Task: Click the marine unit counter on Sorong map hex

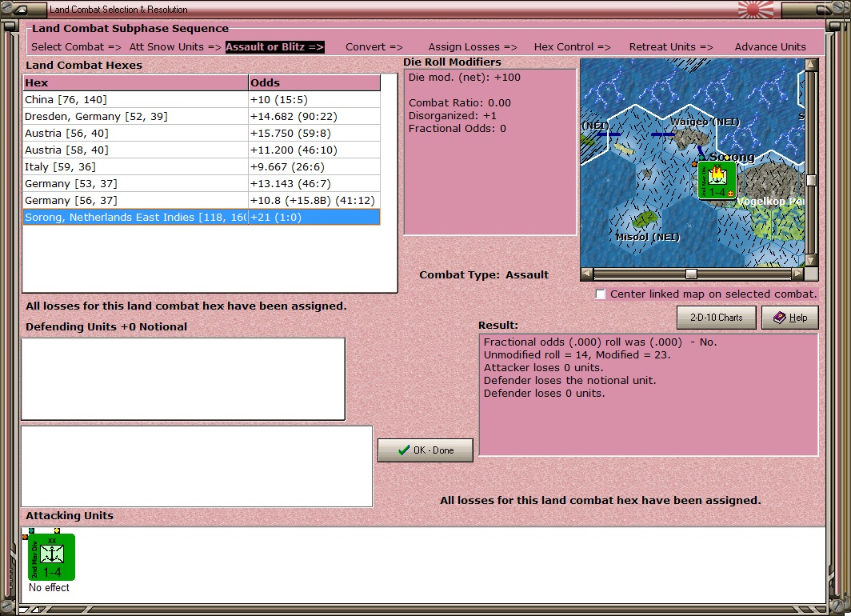Action: tap(717, 180)
